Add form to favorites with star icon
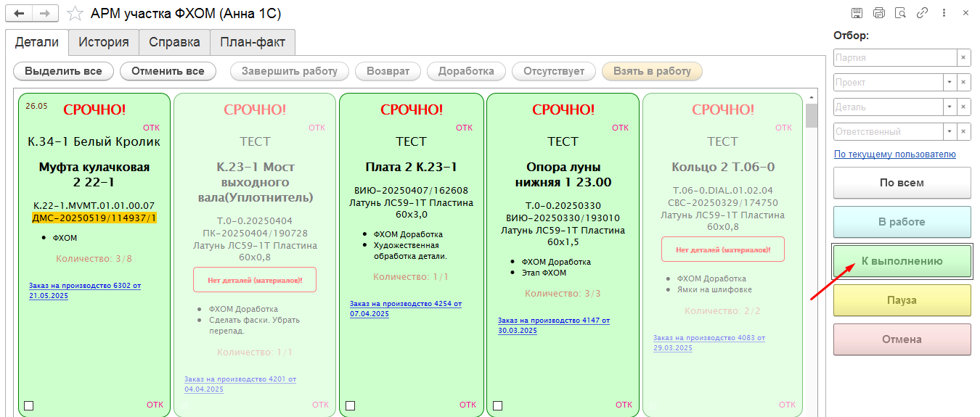The width and height of the screenshot is (980, 417). pyautogui.click(x=74, y=14)
